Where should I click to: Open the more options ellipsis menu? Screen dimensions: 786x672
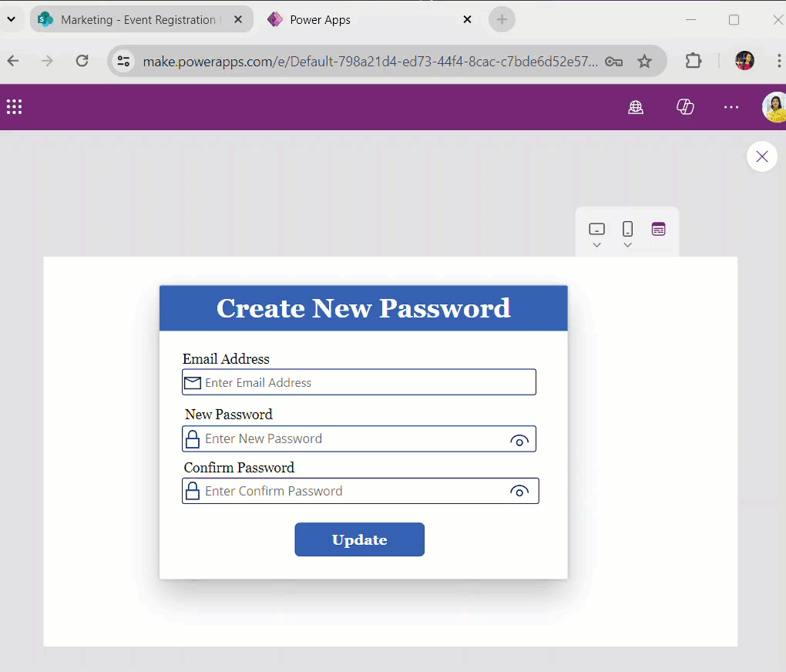click(731, 107)
